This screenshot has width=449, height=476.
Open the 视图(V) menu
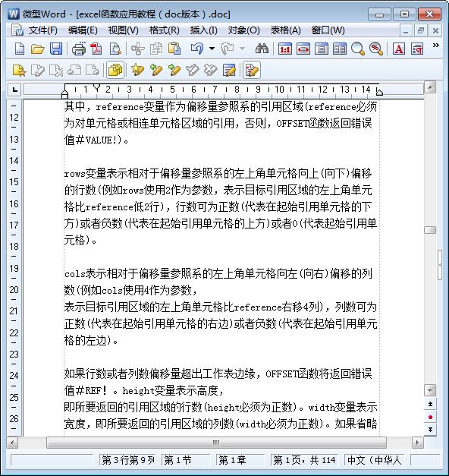coord(123,30)
